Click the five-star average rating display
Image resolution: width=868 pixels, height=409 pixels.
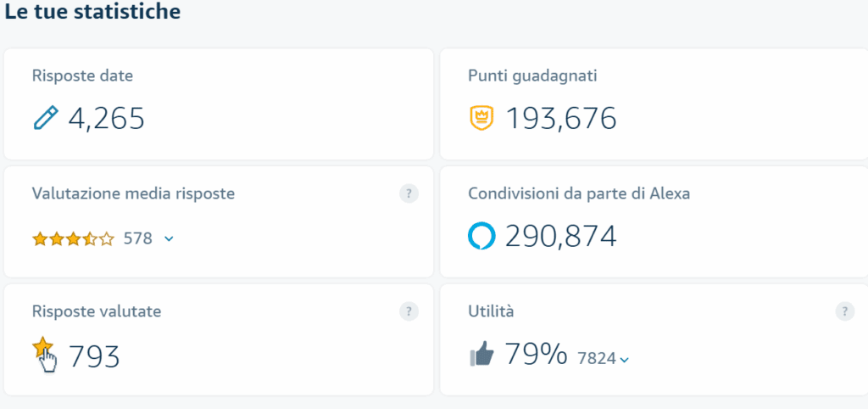coord(73,239)
